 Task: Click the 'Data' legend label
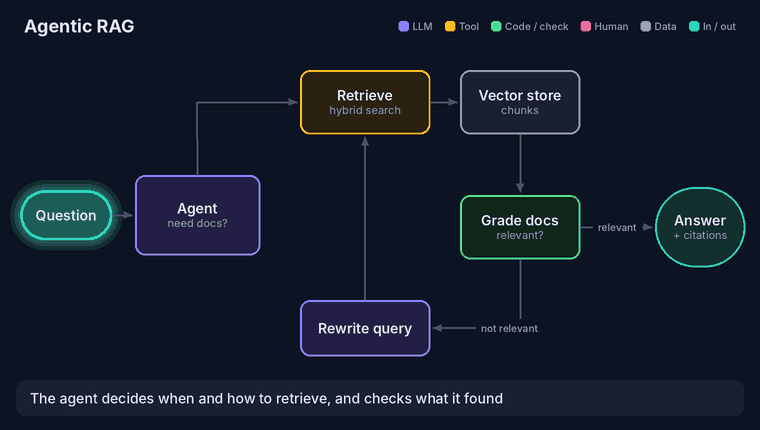click(665, 26)
